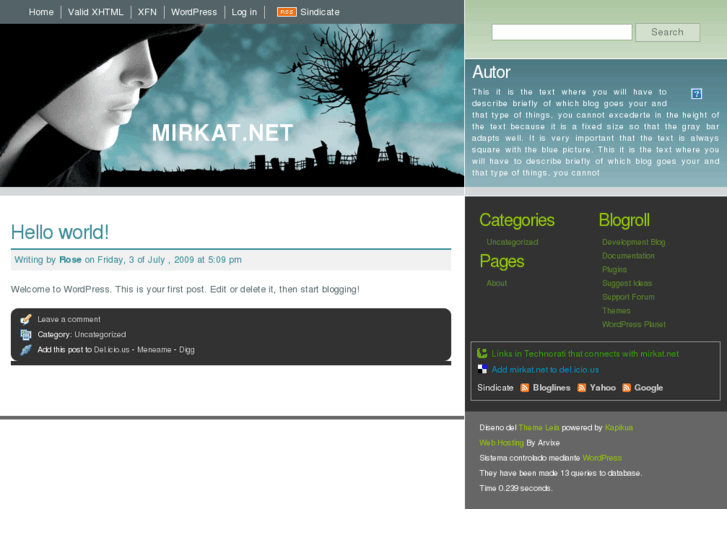Click the del.icio.us checkered icon
Image resolution: width=727 pixels, height=545 pixels.
[x=482, y=369]
